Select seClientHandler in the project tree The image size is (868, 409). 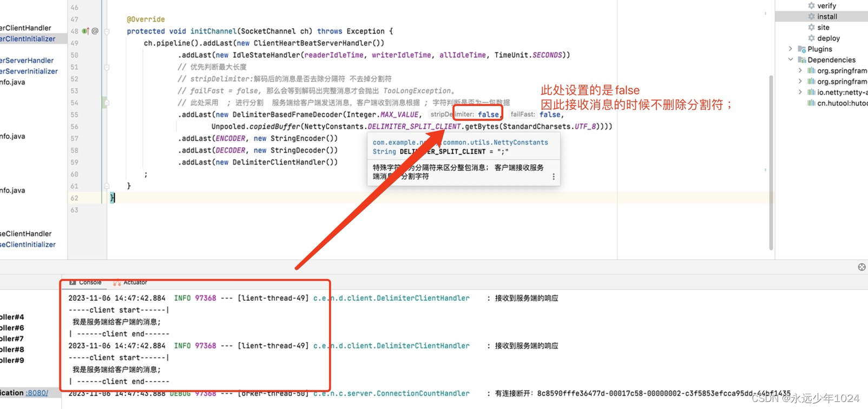25,234
